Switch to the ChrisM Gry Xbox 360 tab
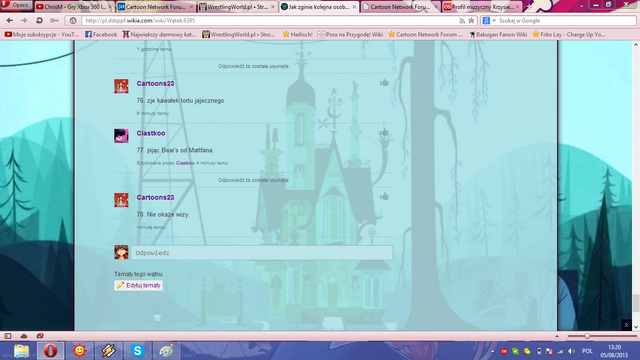Screen dimensions: 640x360 coord(74,7)
